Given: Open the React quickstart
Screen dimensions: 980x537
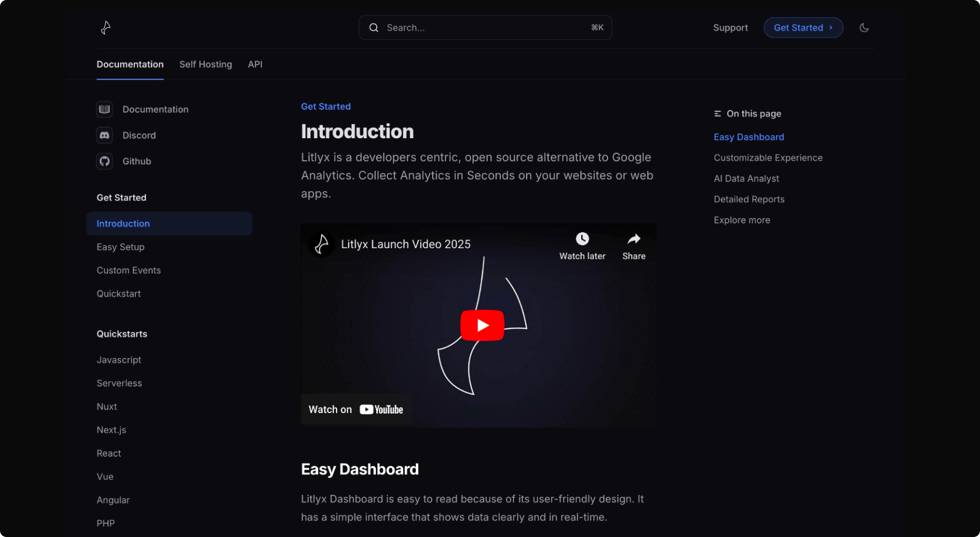Looking at the screenshot, I should click(109, 453).
